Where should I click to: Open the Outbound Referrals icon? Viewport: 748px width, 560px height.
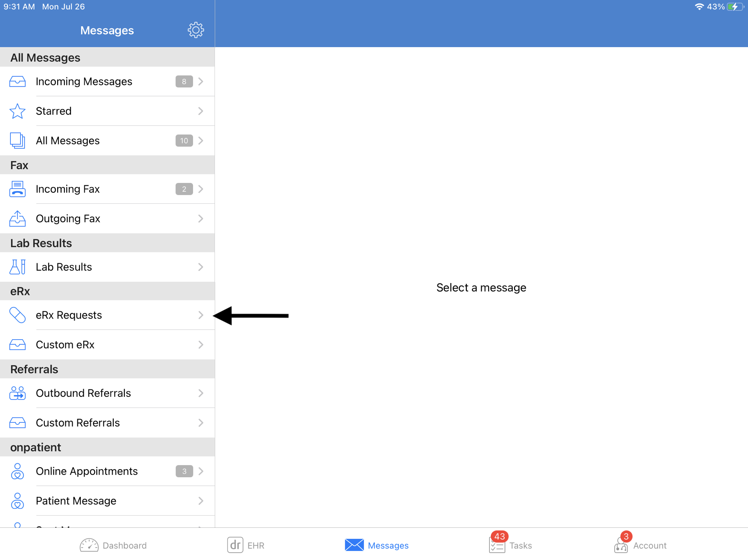pyautogui.click(x=17, y=393)
